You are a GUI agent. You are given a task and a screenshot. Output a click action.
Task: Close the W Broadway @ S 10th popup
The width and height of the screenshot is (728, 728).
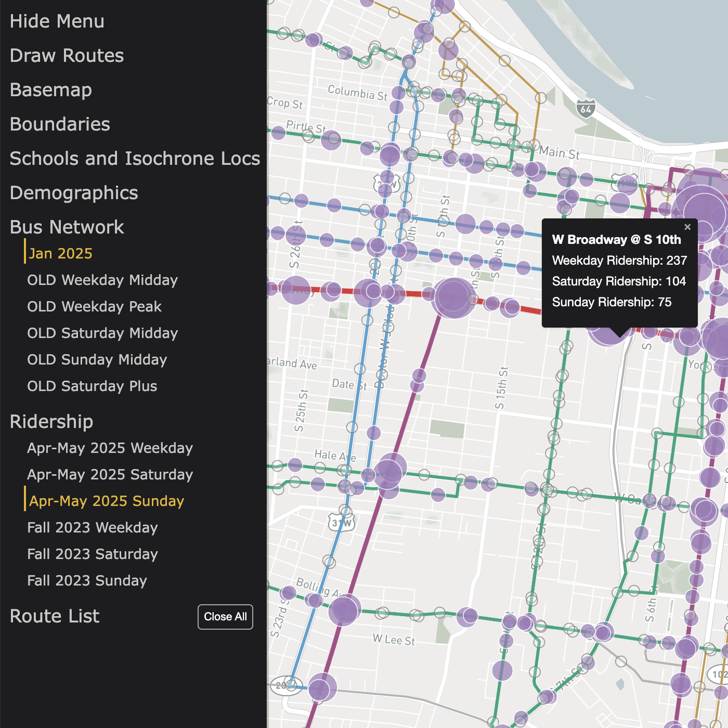(x=687, y=226)
